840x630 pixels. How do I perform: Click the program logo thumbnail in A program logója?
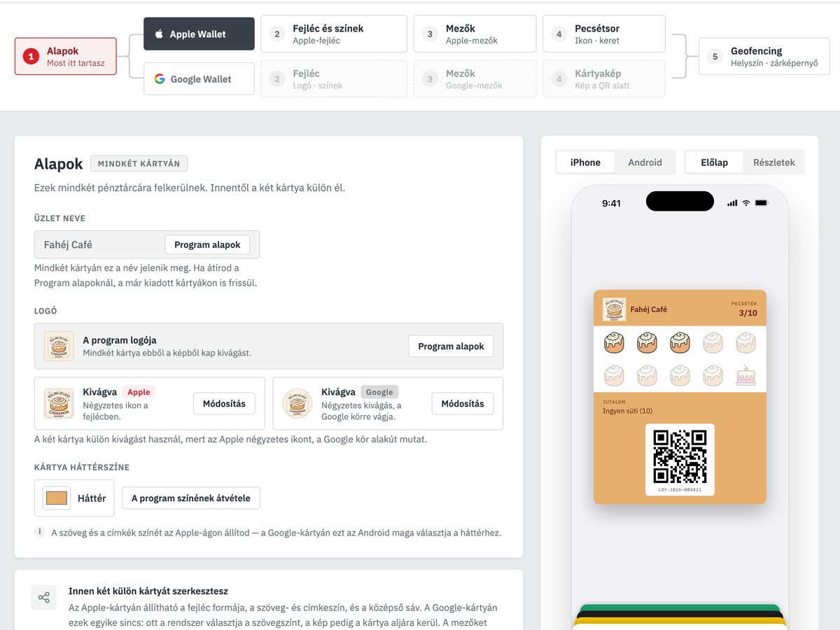point(59,346)
